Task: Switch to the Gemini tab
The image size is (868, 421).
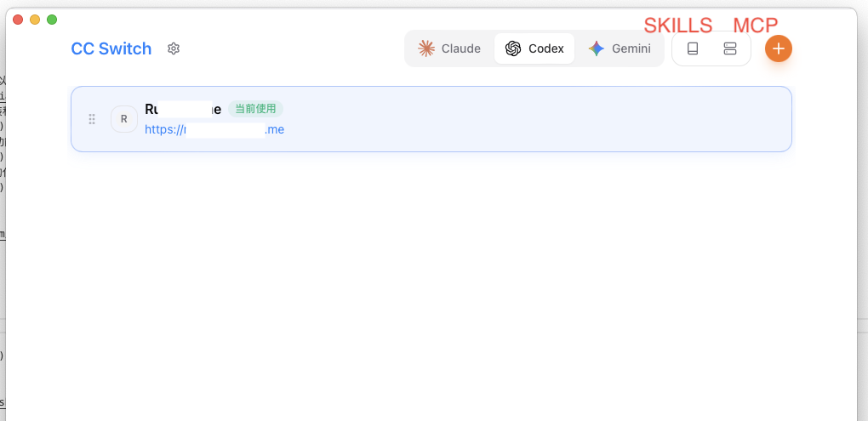Action: (x=631, y=48)
